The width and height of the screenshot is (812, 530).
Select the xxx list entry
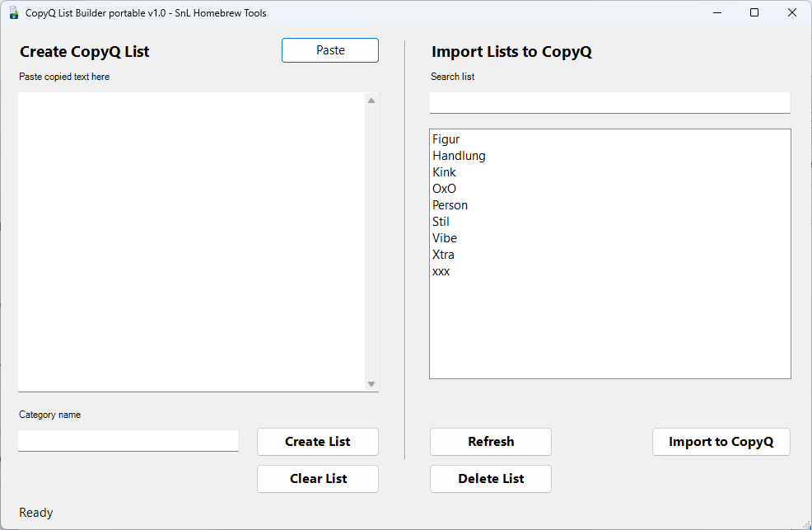tap(610, 271)
